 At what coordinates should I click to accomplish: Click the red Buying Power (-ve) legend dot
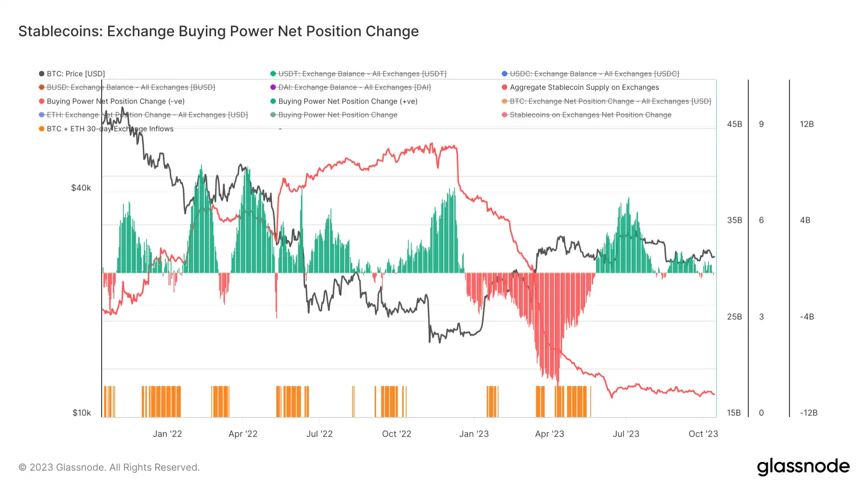click(41, 101)
